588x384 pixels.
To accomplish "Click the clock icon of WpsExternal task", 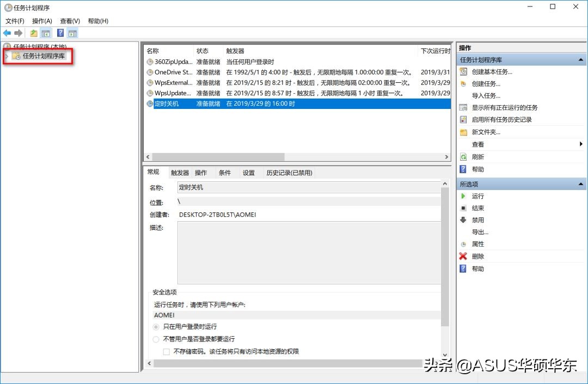I will [x=150, y=83].
